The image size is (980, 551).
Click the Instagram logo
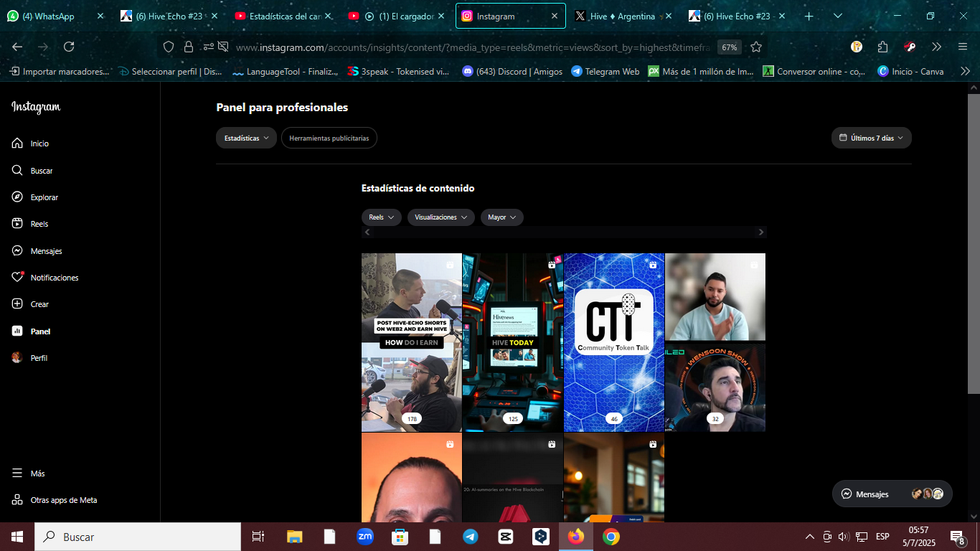point(36,107)
